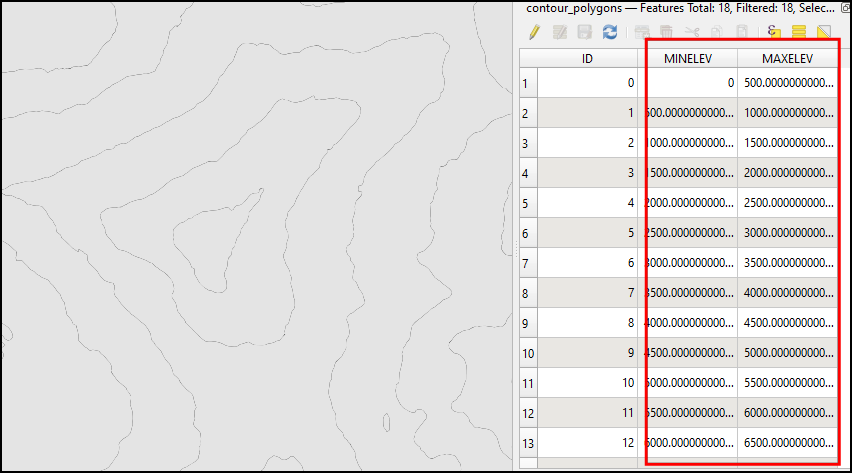Open select features by expression tool
Image resolution: width=852 pixels, height=473 pixels.
pos(774,32)
